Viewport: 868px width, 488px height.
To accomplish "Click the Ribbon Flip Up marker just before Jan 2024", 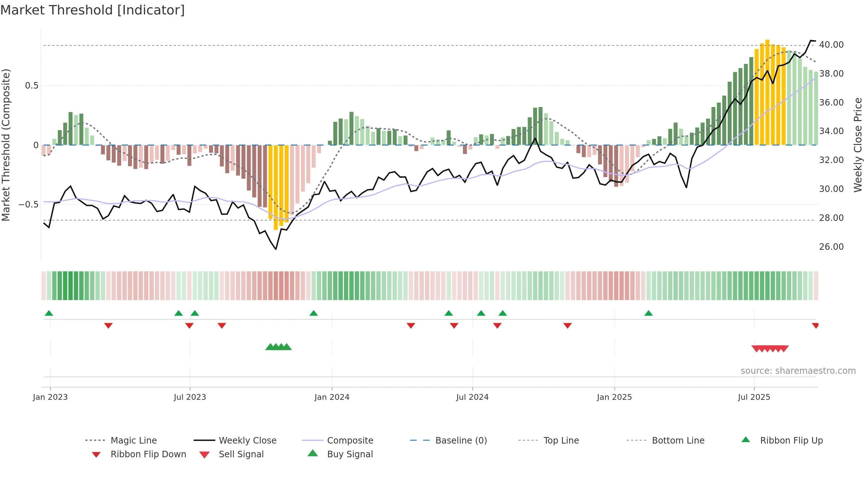I will (x=314, y=313).
